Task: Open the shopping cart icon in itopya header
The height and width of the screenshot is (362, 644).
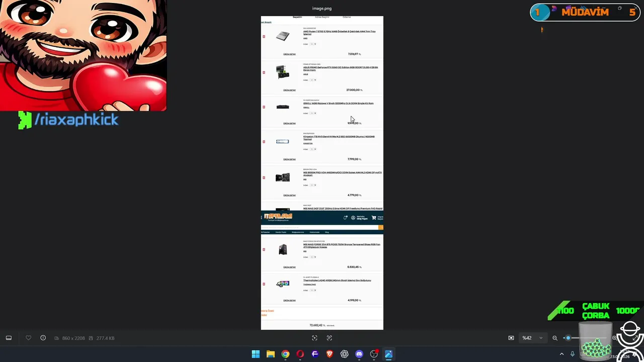Action: 374,218
